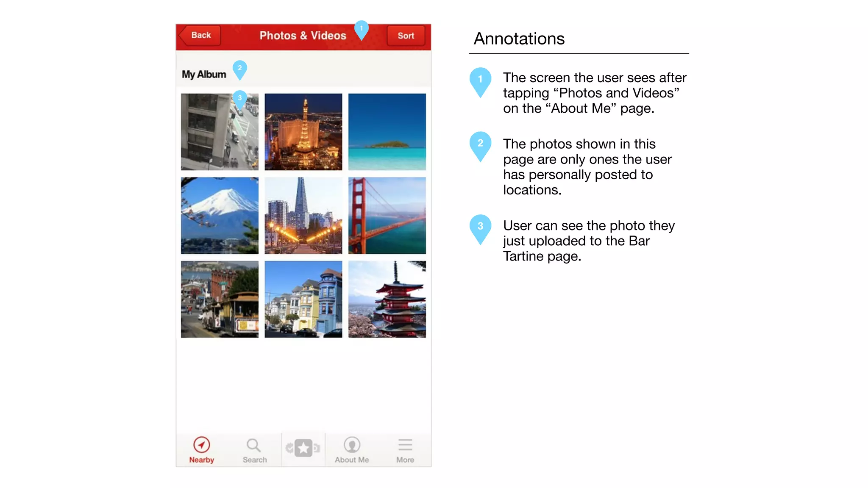Click annotation pin 1 beside the Photos & Videos title
This screenshot has width=868, height=488.
[362, 29]
